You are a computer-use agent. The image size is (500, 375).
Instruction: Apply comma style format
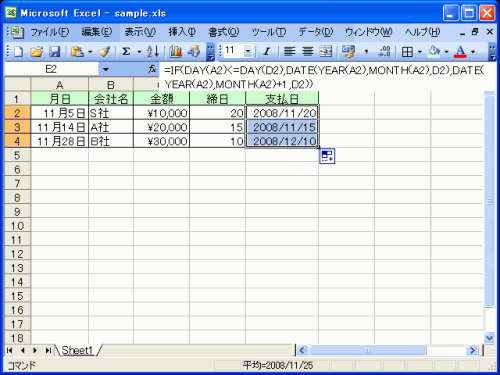[367, 51]
